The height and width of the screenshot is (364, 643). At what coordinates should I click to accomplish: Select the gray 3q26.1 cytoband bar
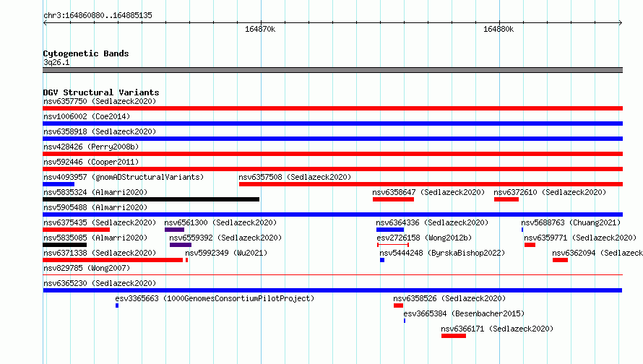tap(332, 70)
